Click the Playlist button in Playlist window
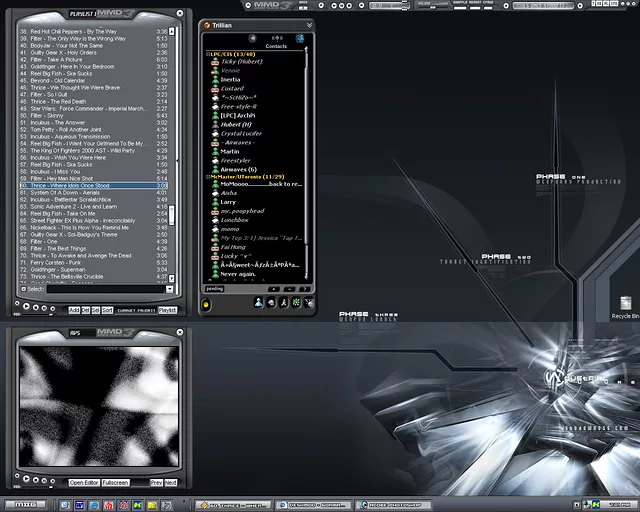The width and height of the screenshot is (640, 512). 167,310
